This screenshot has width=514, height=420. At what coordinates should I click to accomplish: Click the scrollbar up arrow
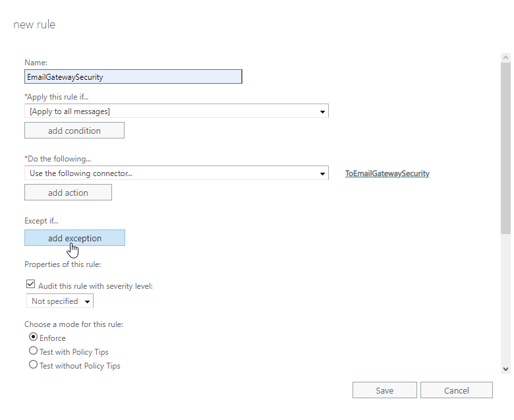tap(505, 59)
